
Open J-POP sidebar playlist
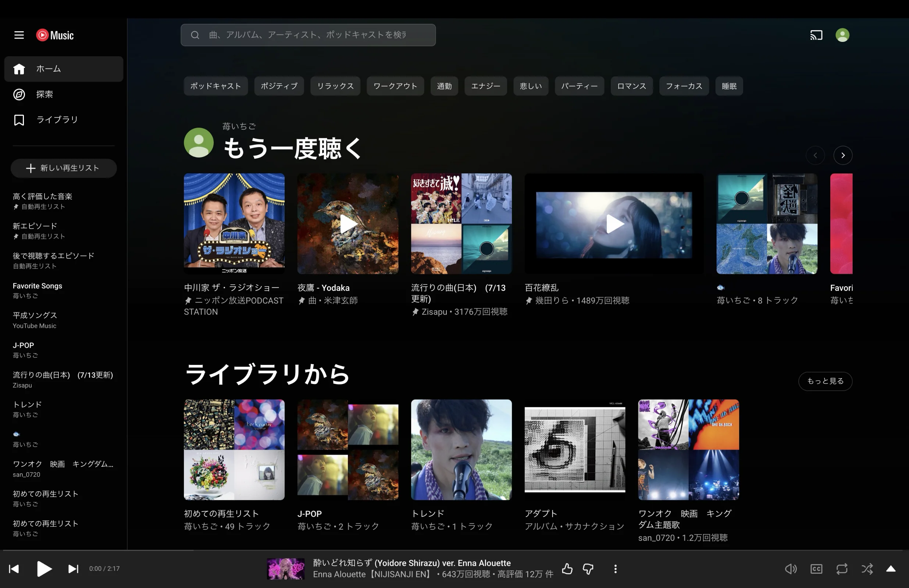[64, 350]
